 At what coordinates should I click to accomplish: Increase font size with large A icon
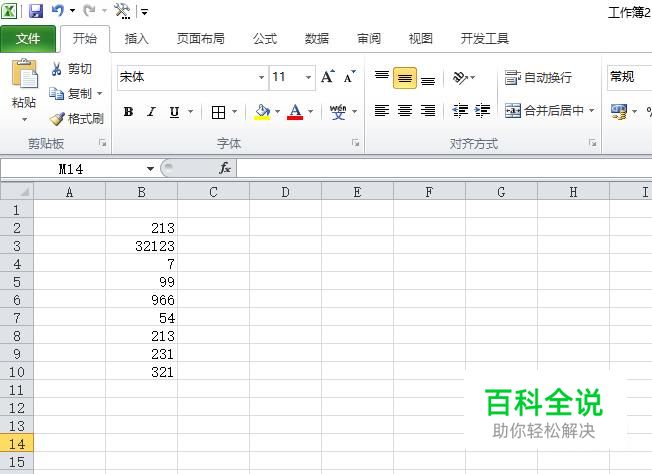coord(327,77)
